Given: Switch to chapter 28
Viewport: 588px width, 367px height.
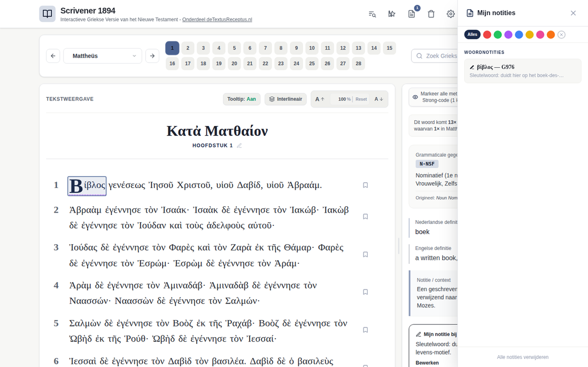Looking at the screenshot, I should coord(359,64).
